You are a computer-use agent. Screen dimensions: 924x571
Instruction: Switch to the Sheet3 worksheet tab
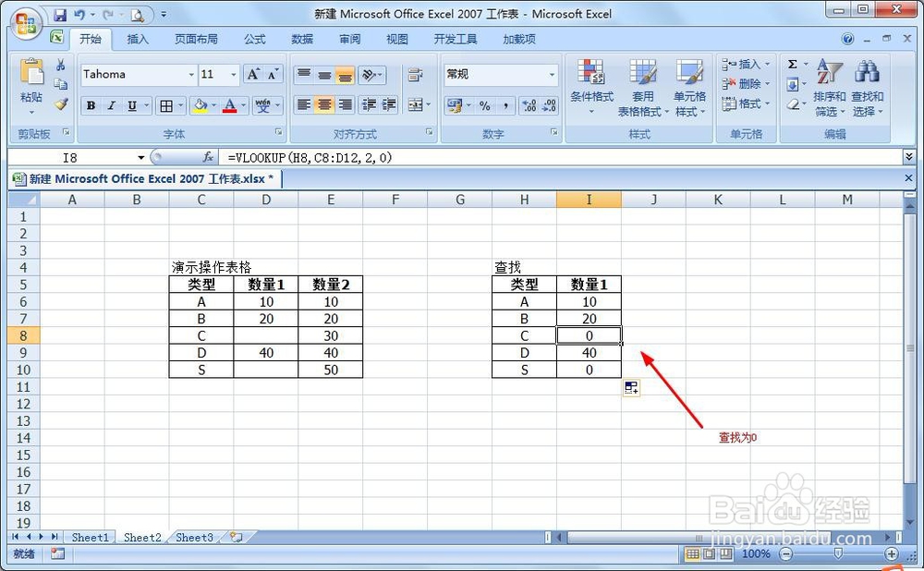pyautogui.click(x=193, y=537)
